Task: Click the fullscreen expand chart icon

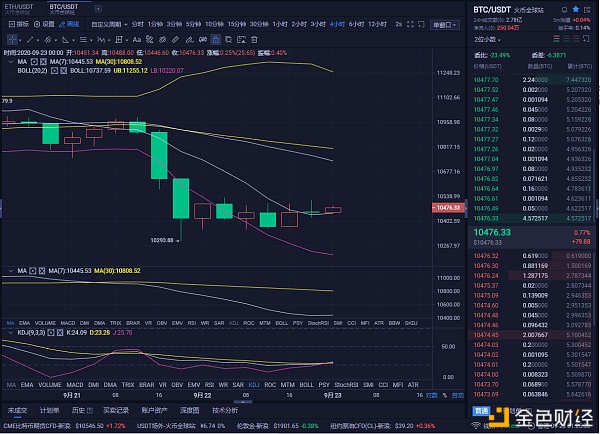Action: (x=410, y=24)
